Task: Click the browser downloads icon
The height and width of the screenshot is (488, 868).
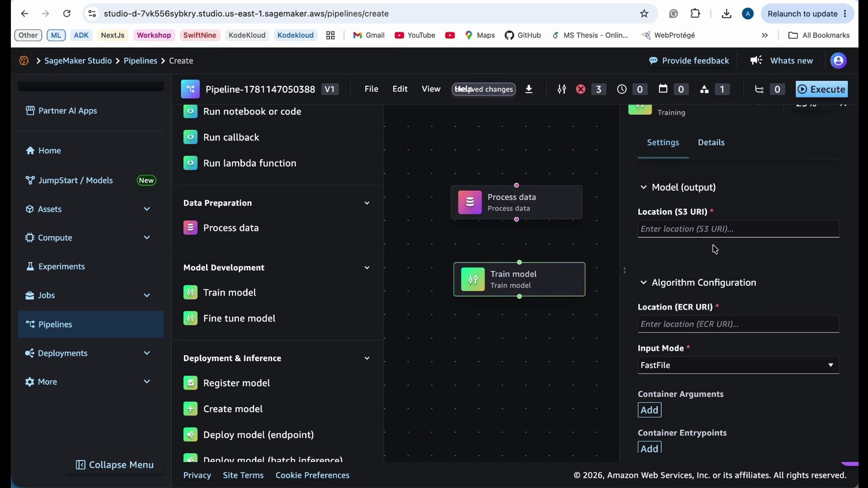Action: (x=726, y=14)
